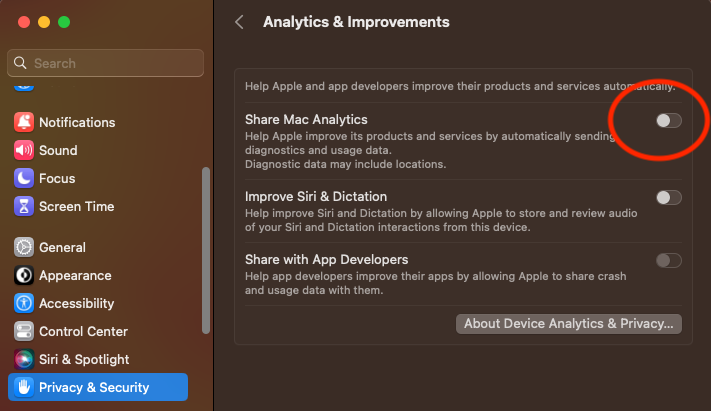This screenshot has height=411, width=711.
Task: Click 'Diagnostic data may include locations.' text
Action: pyautogui.click(x=346, y=164)
